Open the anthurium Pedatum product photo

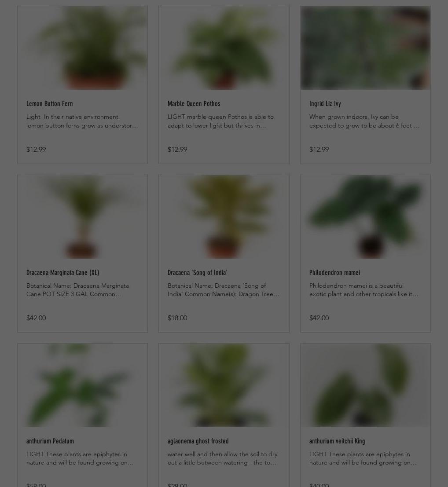(x=82, y=385)
